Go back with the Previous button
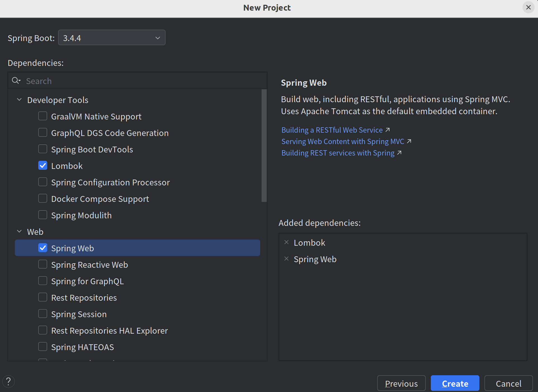This screenshot has width=538, height=392. pos(401,383)
